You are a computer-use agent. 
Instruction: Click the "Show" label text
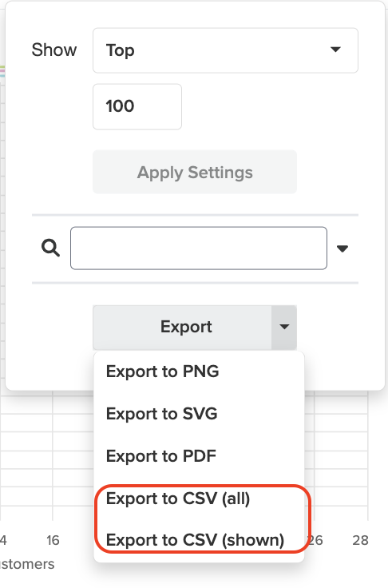tap(54, 50)
